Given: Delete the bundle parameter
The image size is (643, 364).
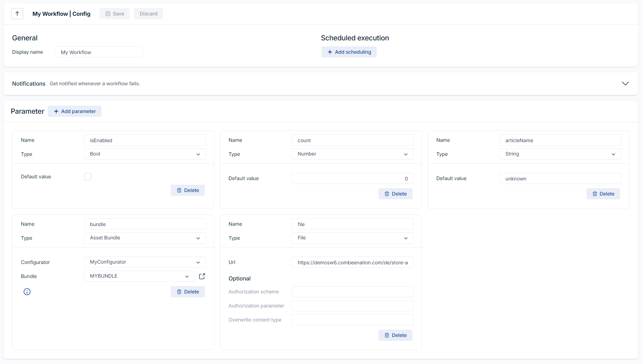Looking at the screenshot, I should click(x=188, y=291).
